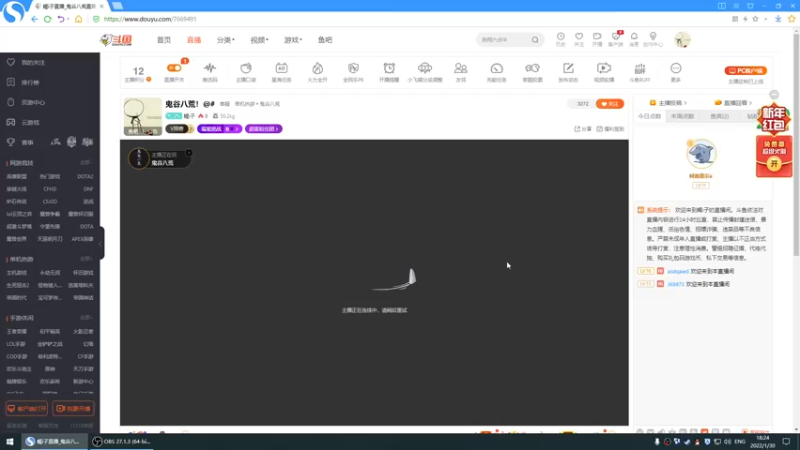This screenshot has height=450, width=800.
Task: Open the 斗鱼BUFF equalizer icon
Action: coord(640,68)
